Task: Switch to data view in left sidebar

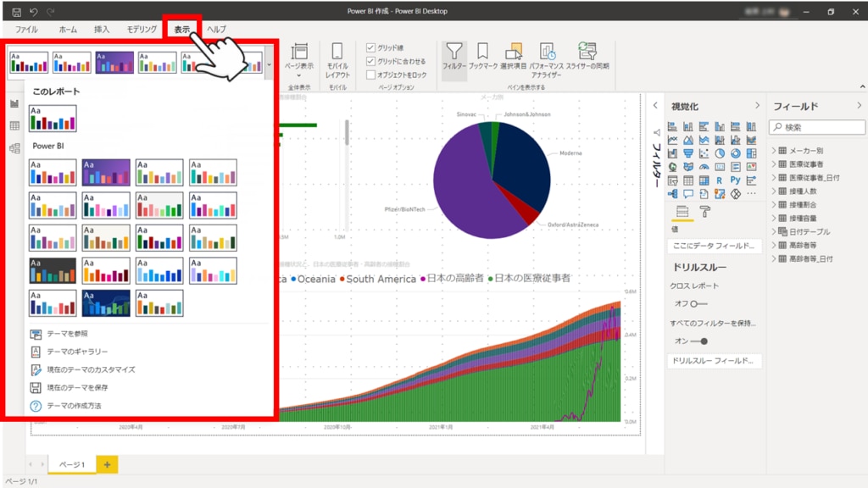Action: coord(14,125)
